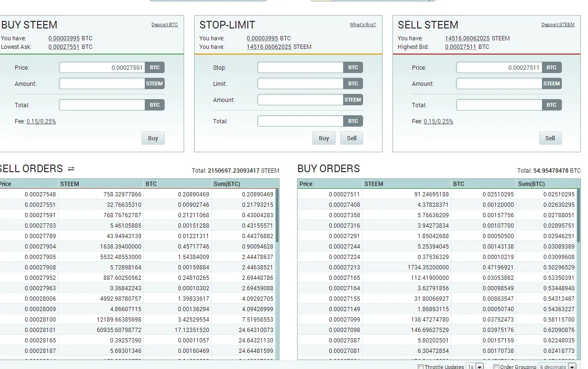
Task: Click the Sell button in Stop-Limit panel
Action: pyautogui.click(x=352, y=138)
